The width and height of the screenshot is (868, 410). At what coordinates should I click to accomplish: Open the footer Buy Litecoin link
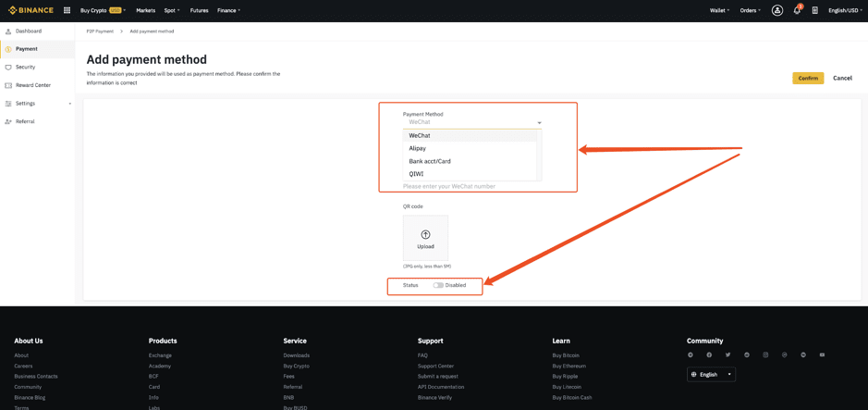click(567, 387)
